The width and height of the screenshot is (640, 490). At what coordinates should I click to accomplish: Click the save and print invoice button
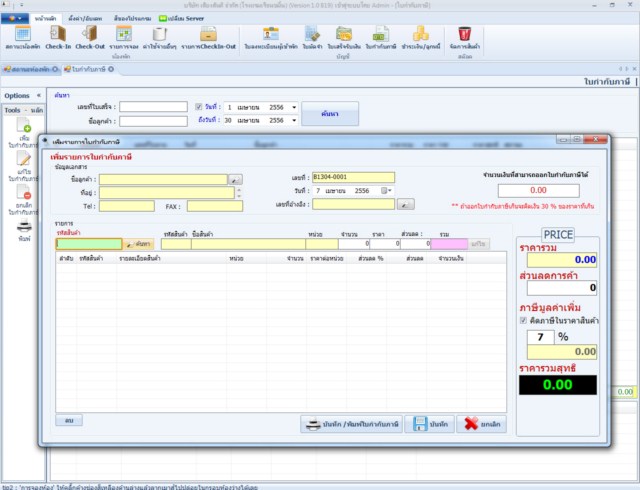pyautogui.click(x=351, y=424)
